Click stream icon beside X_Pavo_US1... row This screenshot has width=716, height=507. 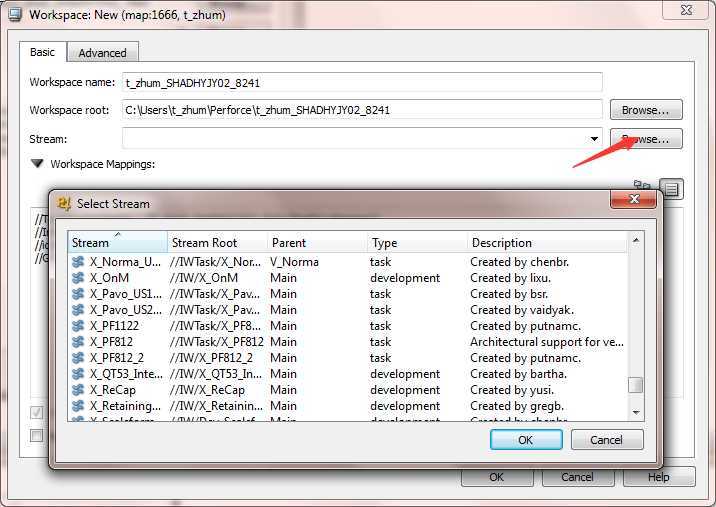pos(78,294)
